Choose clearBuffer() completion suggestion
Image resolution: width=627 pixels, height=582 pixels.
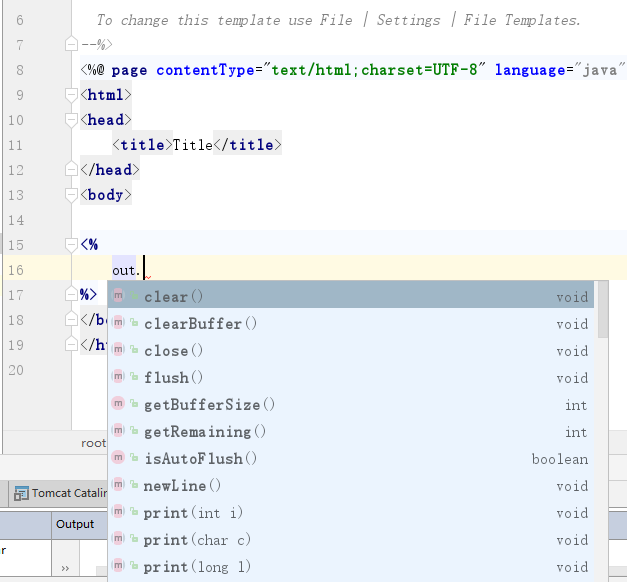(x=351, y=323)
